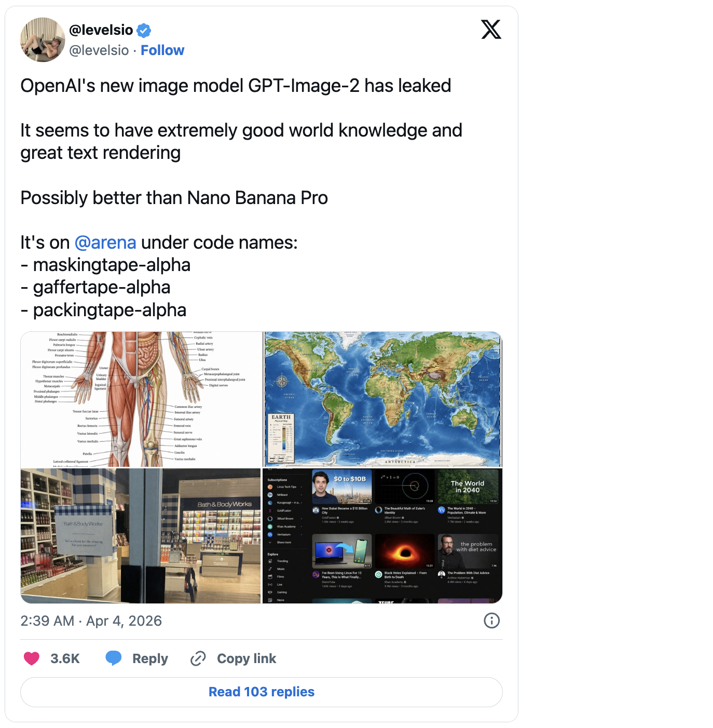Follow the levelsio account
713x728 pixels.
point(162,50)
